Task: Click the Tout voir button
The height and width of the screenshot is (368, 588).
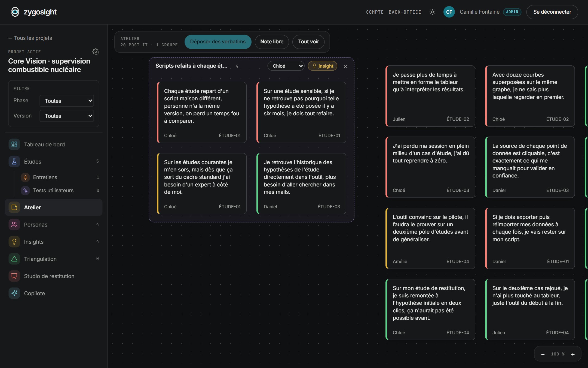Action: coord(308,42)
